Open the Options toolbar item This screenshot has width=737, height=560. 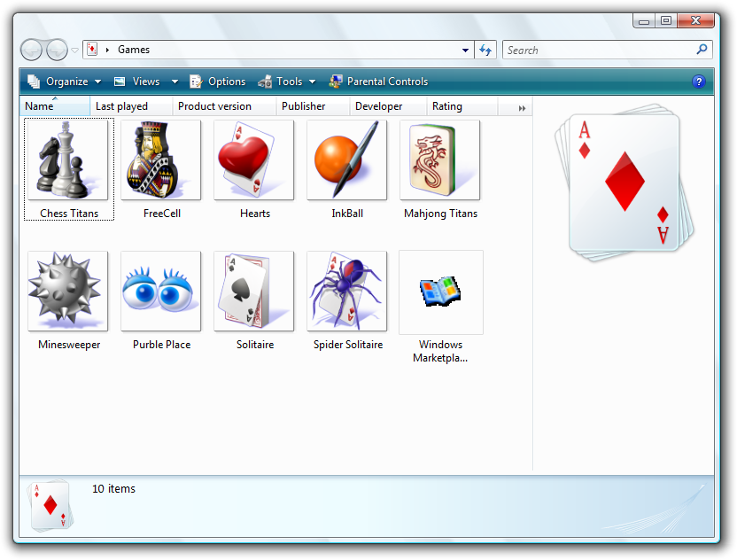tap(217, 82)
